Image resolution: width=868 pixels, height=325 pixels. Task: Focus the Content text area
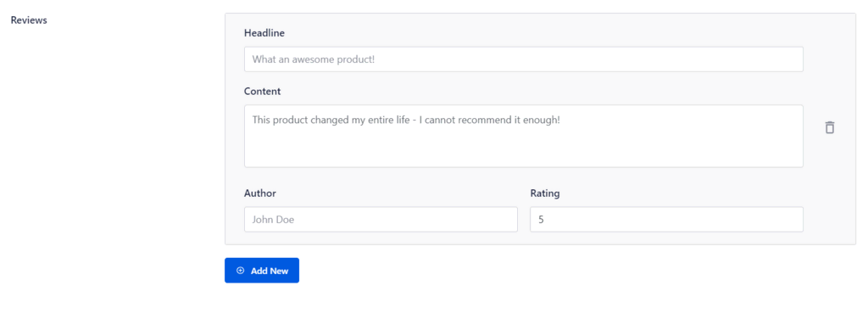(524, 136)
